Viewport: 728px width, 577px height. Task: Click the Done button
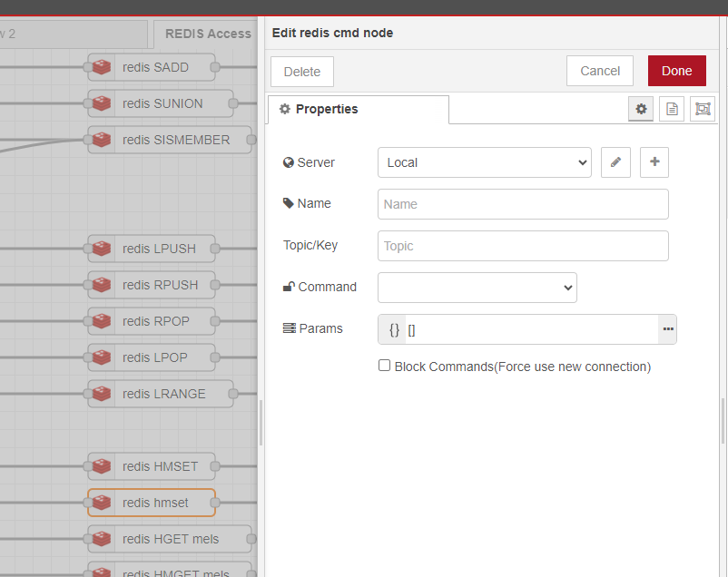point(677,71)
